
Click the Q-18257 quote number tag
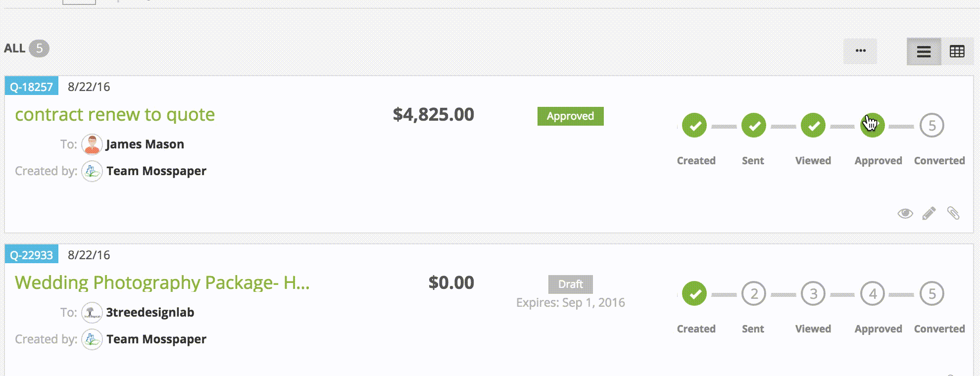pyautogui.click(x=31, y=87)
